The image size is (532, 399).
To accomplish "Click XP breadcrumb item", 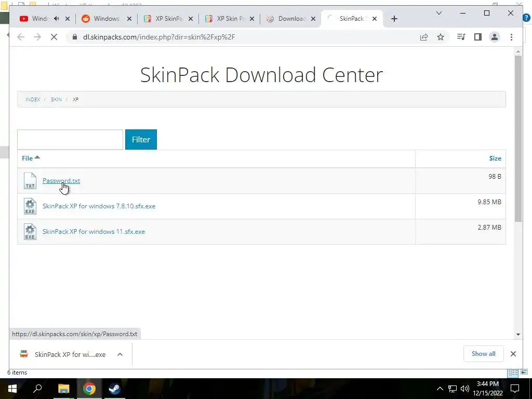I will tap(76, 99).
